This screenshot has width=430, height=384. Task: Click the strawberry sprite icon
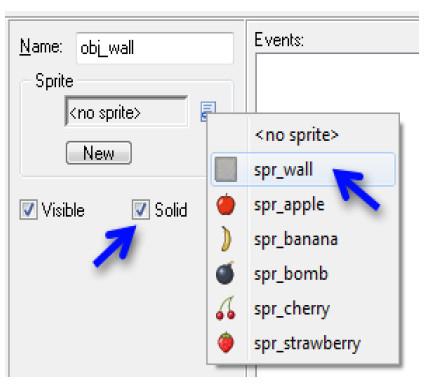coord(226,342)
